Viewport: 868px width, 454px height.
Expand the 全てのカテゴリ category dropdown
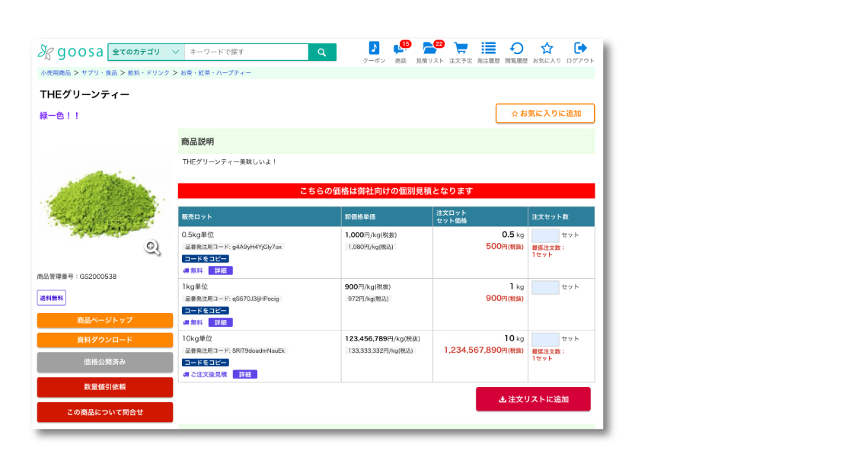point(146,53)
